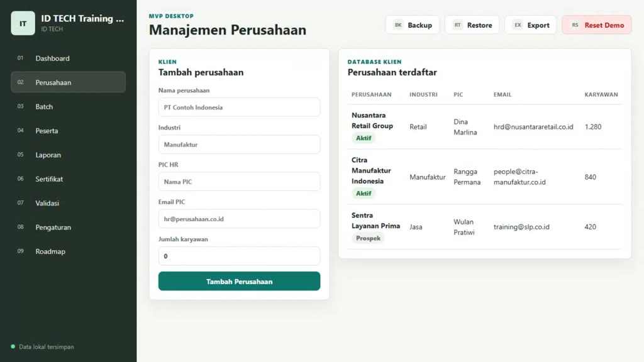This screenshot has height=362, width=644.
Task: Click Data lokal tersimpan status text
Action: [x=47, y=347]
